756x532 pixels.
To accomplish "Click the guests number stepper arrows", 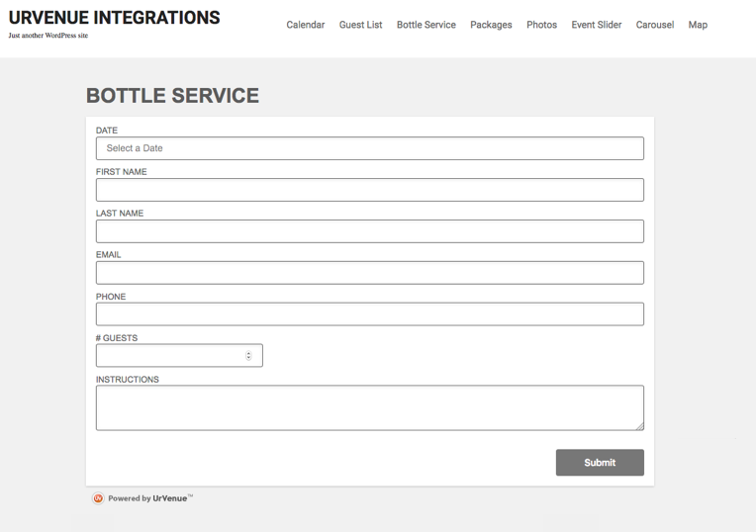I will (x=248, y=356).
